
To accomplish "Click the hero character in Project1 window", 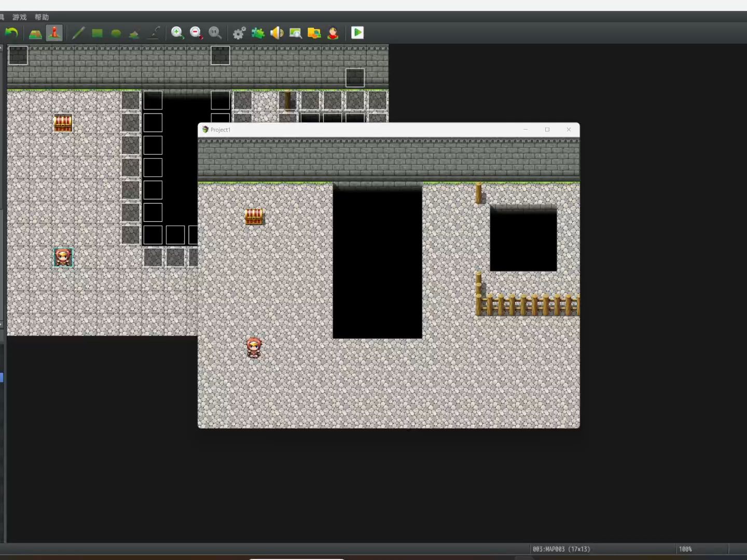I will [254, 347].
